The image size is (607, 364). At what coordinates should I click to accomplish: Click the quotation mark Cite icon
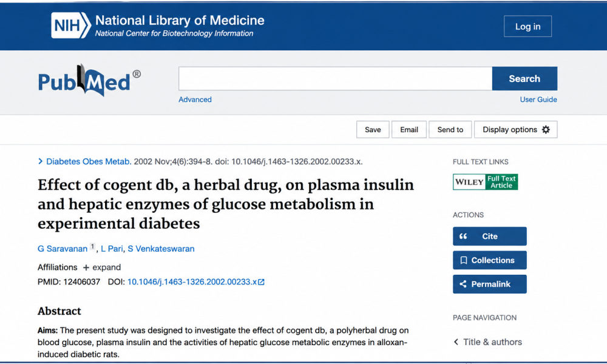coord(463,237)
